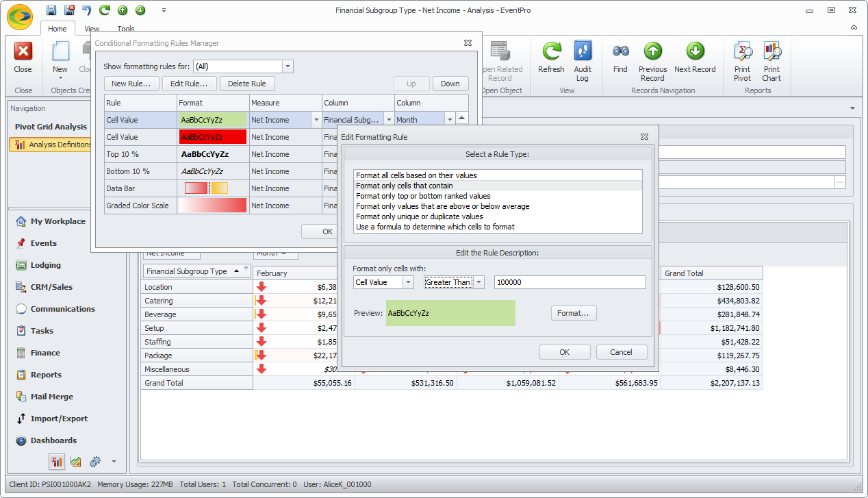Expand the navigation shortcut overflow arrow
The width and height of the screenshot is (868, 498).
click(x=114, y=462)
